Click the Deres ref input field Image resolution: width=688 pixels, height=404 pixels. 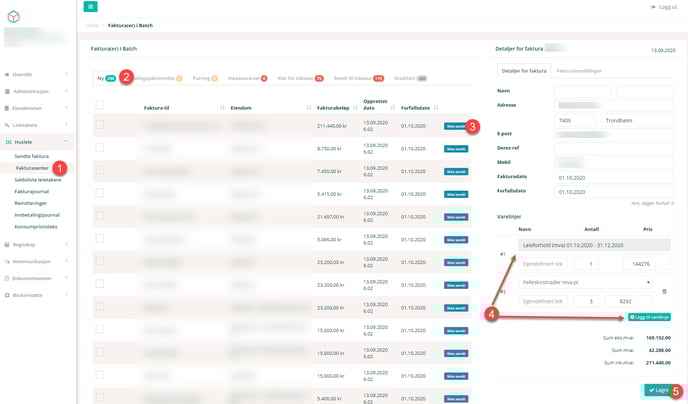(x=613, y=148)
